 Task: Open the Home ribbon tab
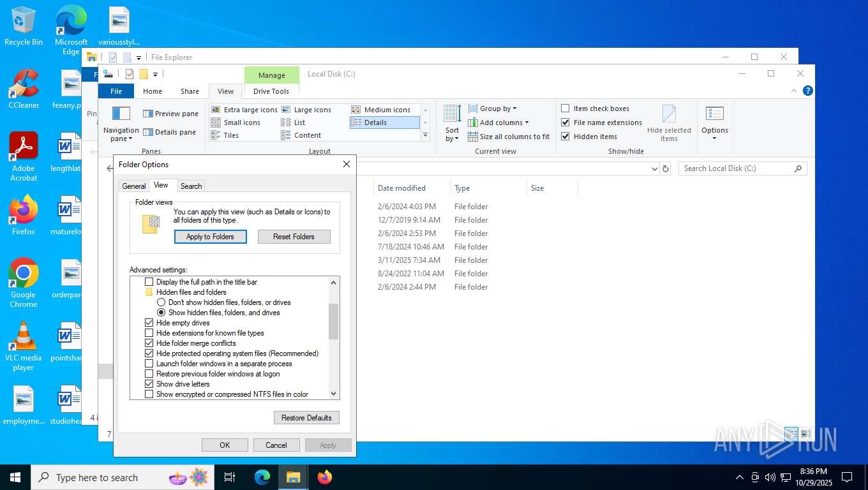coord(153,91)
